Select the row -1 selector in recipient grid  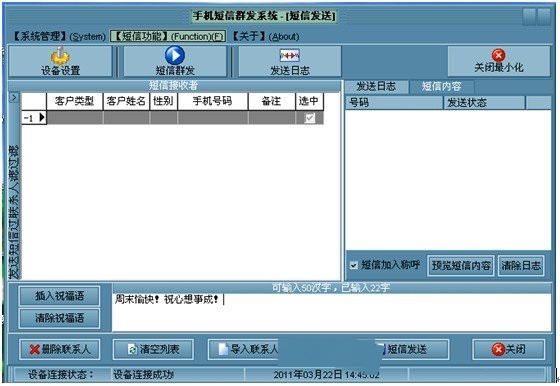click(x=34, y=118)
